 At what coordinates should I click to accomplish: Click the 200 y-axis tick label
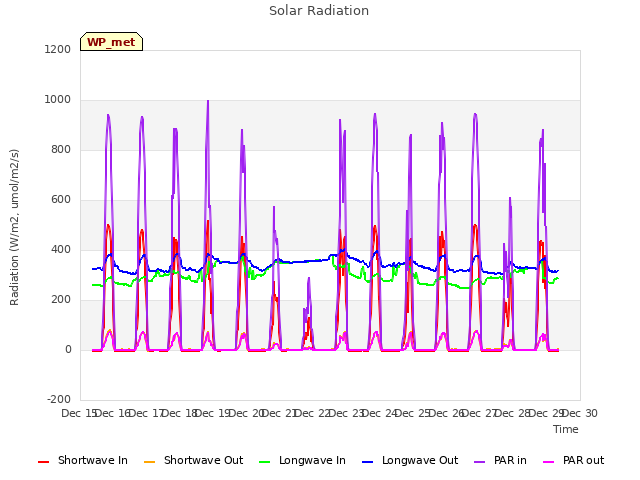61,300
